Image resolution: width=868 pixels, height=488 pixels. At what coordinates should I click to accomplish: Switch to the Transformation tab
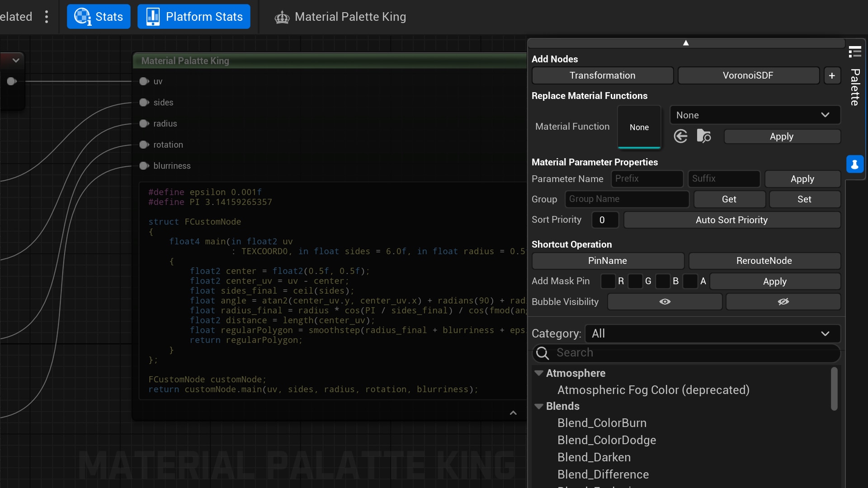[603, 75]
